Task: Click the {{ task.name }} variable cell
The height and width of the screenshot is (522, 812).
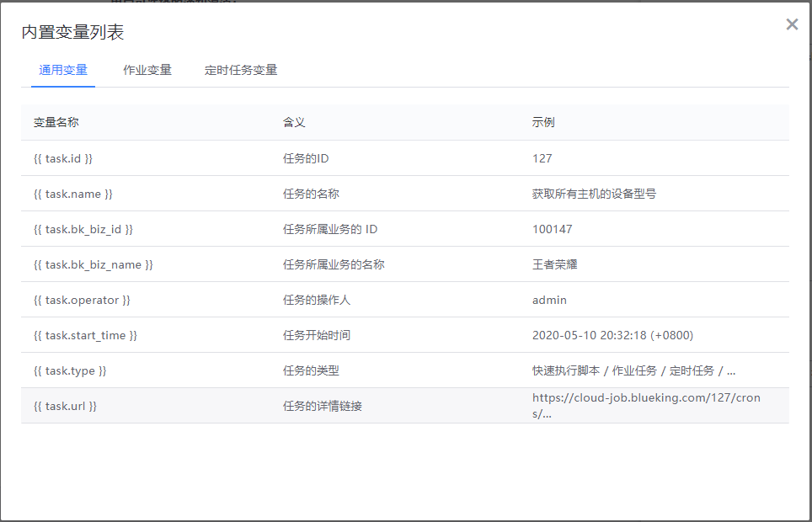Action: [x=73, y=194]
